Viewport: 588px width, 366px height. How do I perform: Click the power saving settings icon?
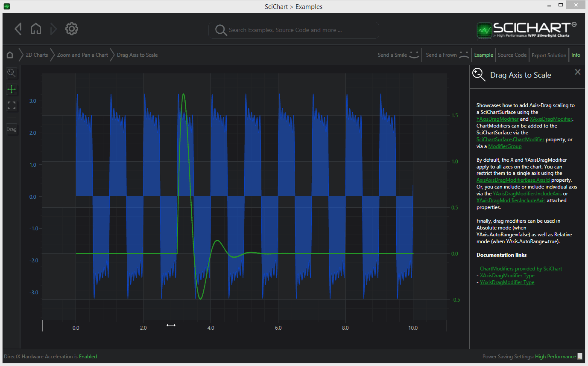click(x=580, y=357)
